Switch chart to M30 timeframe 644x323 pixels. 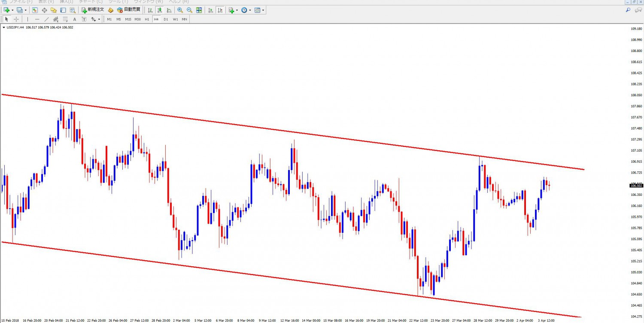point(137,19)
